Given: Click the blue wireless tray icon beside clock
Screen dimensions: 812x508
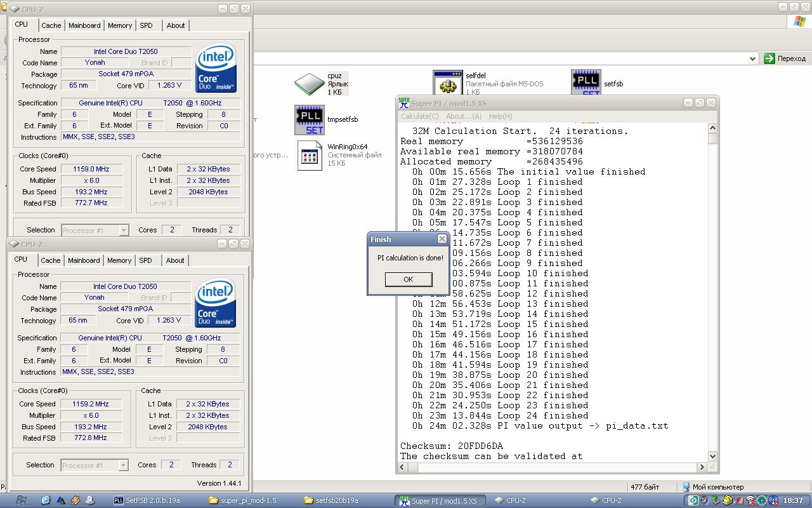Looking at the screenshot, I should [x=773, y=500].
